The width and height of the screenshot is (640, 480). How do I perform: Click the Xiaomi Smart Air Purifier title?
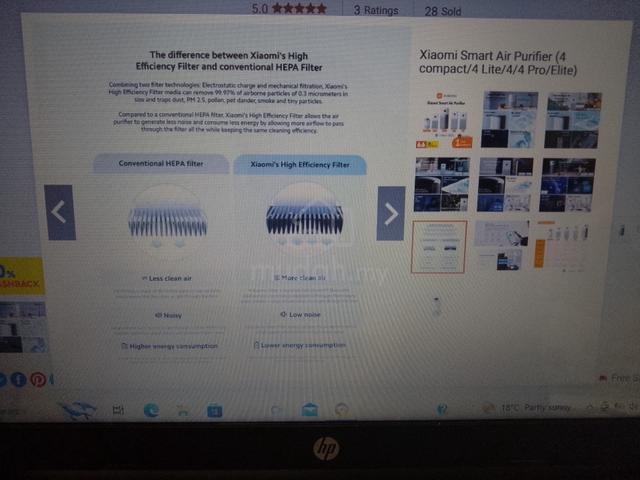498,62
